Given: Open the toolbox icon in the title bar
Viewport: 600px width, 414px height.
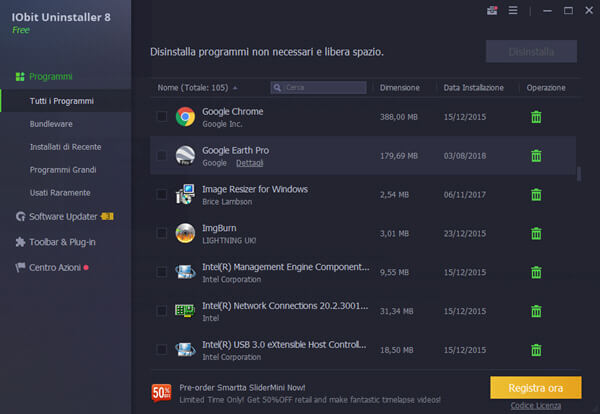Looking at the screenshot, I should pyautogui.click(x=492, y=10).
